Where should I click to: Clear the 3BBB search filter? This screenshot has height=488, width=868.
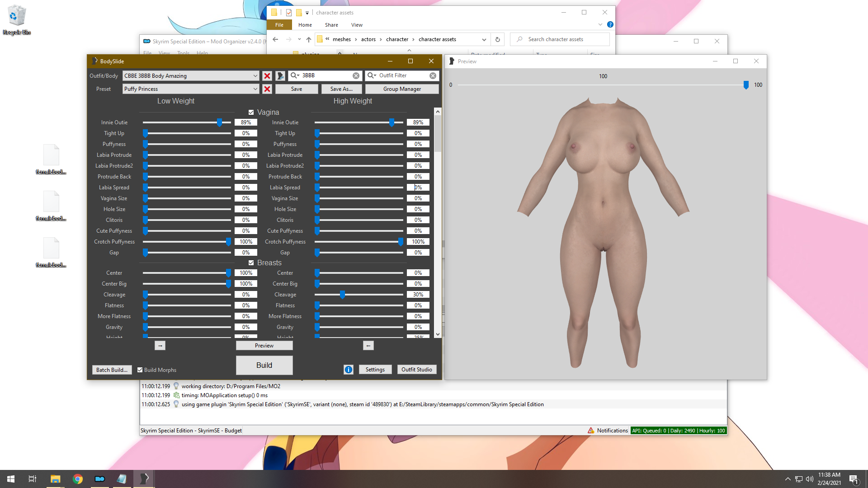tap(356, 75)
